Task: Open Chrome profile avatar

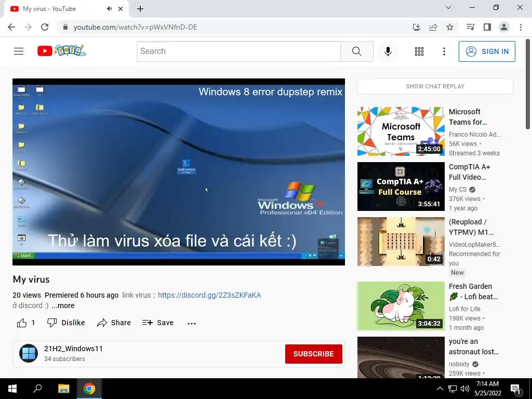Action: 504,27
